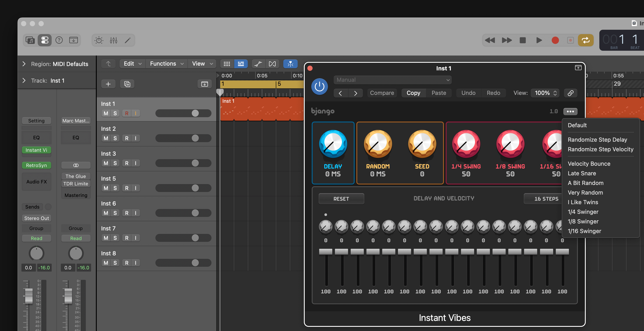644x331 pixels.
Task: Go to previous plugin preset arrow
Action: [x=341, y=93]
